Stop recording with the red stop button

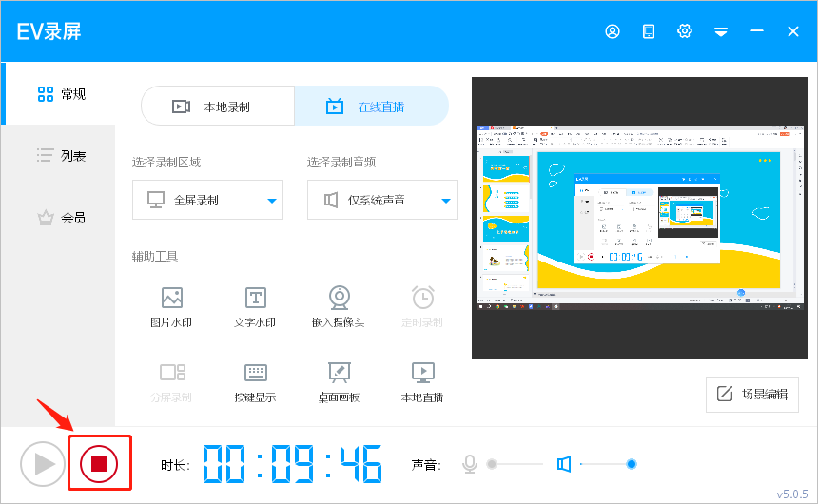tap(99, 464)
